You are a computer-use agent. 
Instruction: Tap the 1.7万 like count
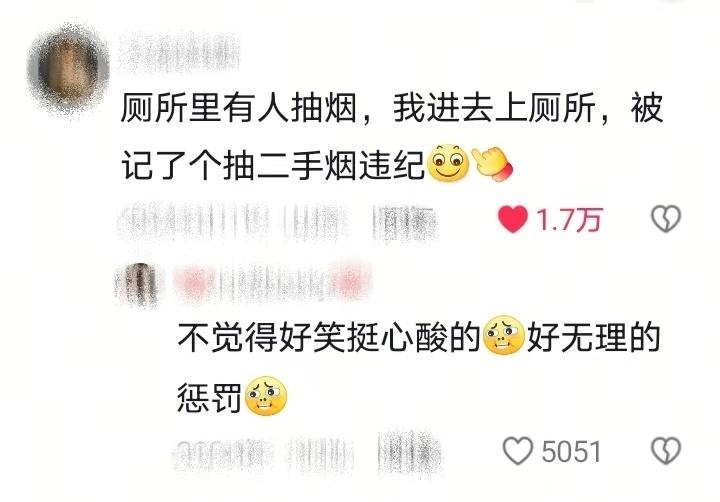[x=569, y=220]
